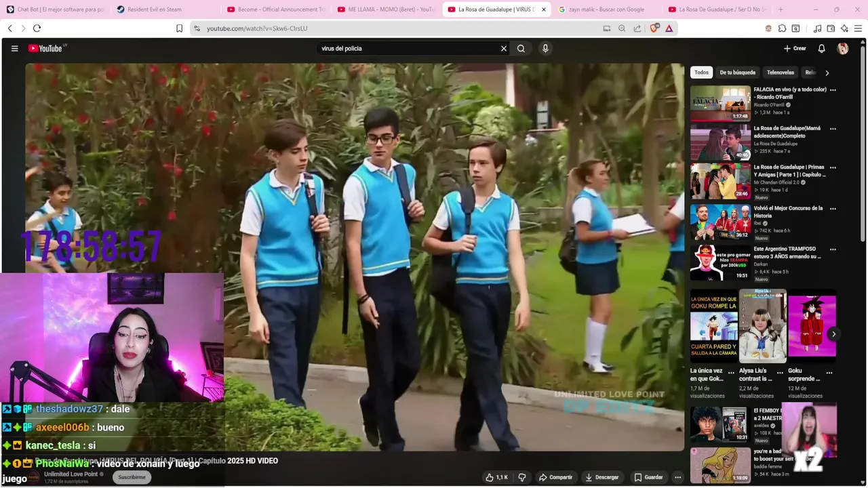Click the Crear button
868x488 pixels.
[795, 48]
